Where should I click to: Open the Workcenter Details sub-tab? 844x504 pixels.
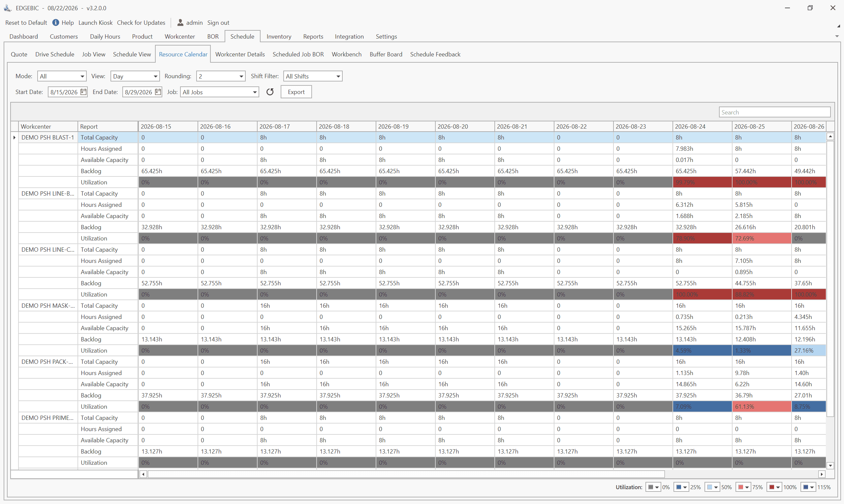(240, 54)
